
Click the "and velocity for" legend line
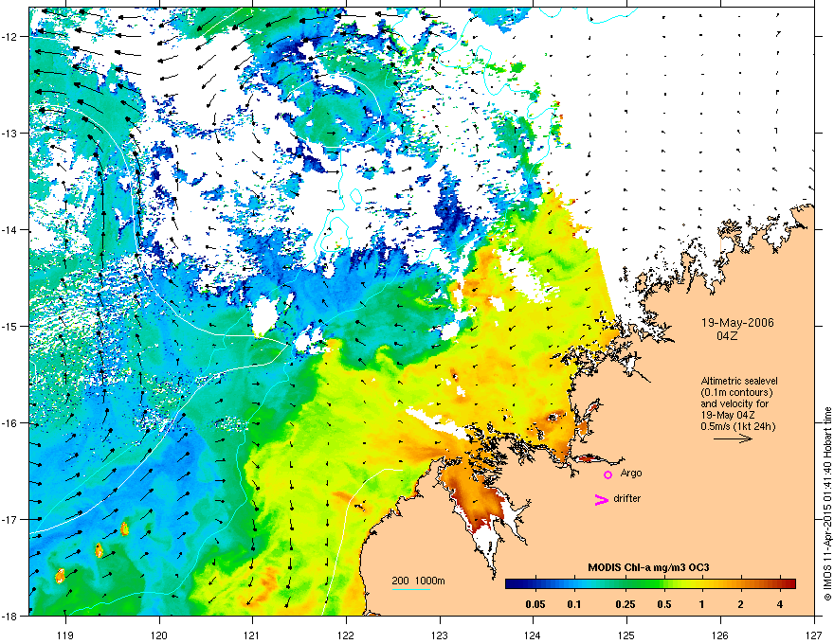click(x=734, y=403)
